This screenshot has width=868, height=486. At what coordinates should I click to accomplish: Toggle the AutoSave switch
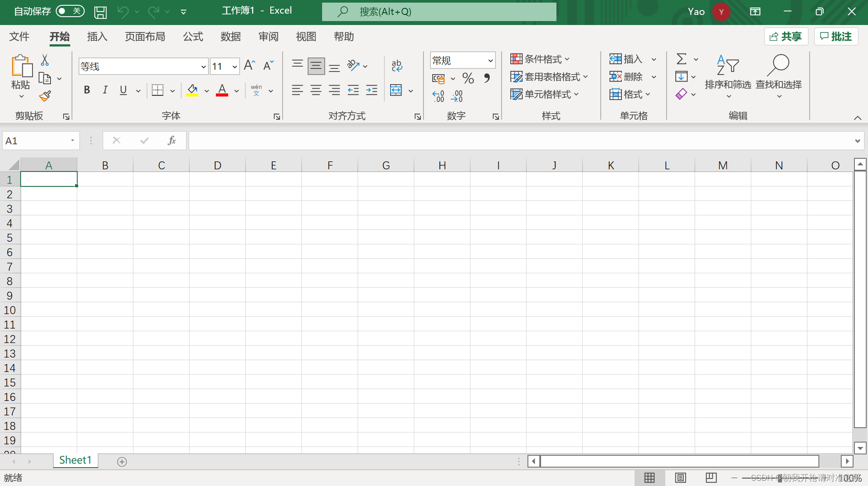(70, 11)
